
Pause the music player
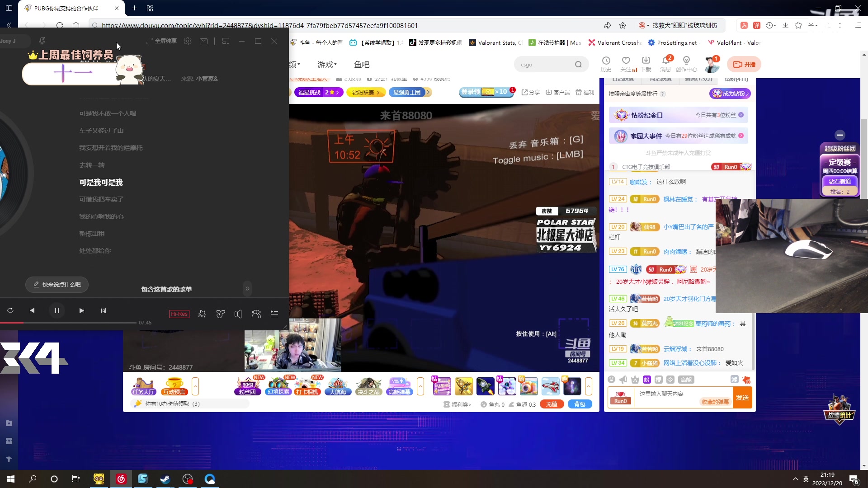[x=57, y=310]
